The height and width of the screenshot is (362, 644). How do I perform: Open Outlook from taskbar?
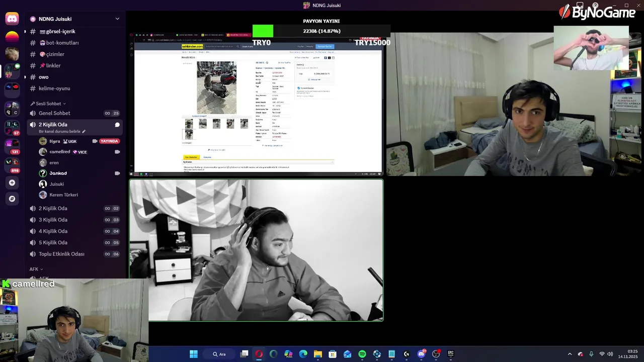347,354
